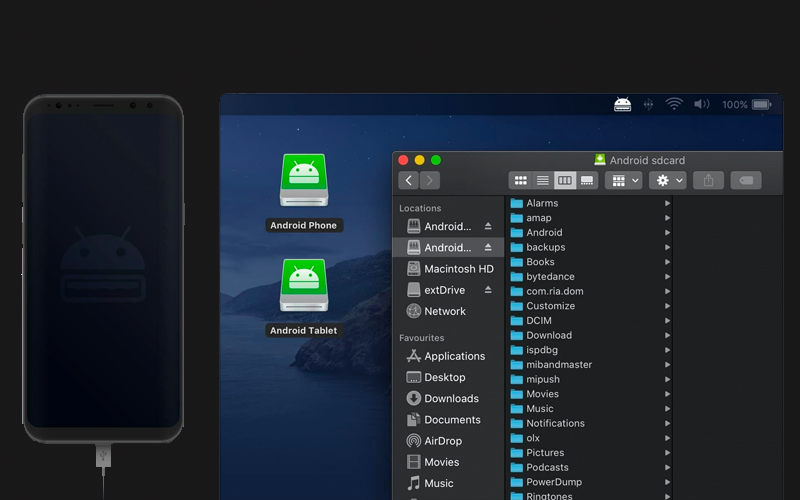Eject the extDrive volume
Image resolution: width=800 pixels, height=500 pixels.
(488, 290)
